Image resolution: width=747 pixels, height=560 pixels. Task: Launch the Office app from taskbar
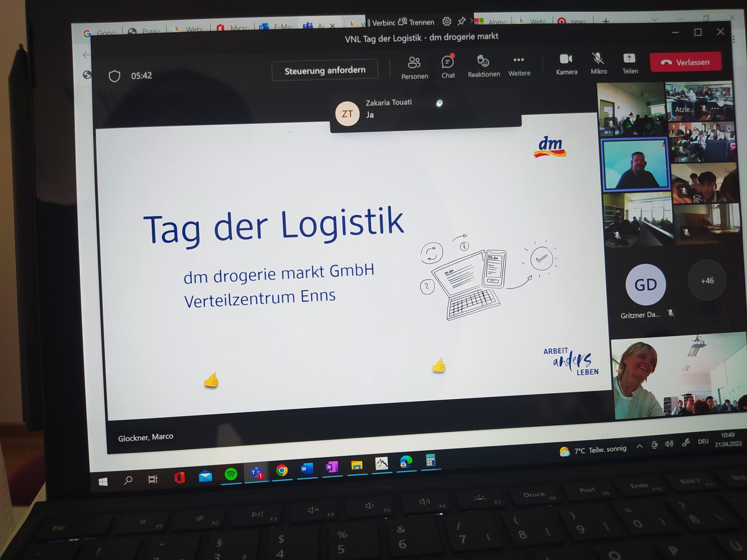179,477
